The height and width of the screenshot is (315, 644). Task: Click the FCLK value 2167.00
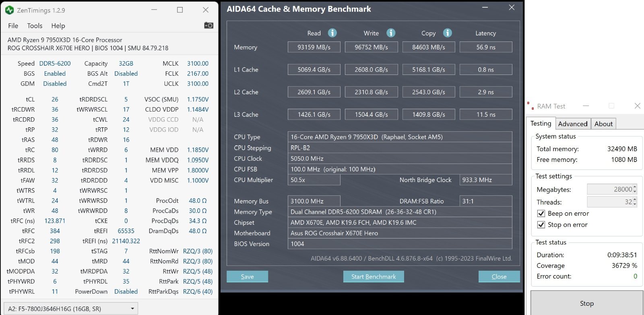click(x=198, y=74)
